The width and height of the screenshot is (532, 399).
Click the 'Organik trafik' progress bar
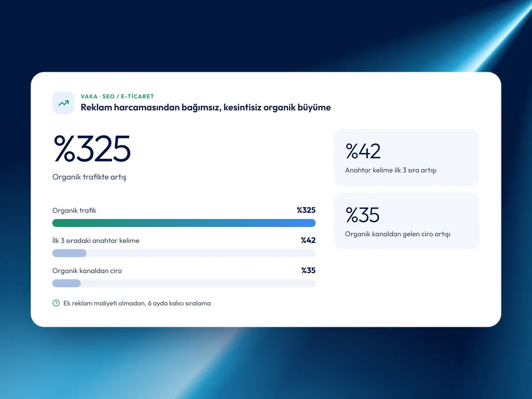[184, 223]
